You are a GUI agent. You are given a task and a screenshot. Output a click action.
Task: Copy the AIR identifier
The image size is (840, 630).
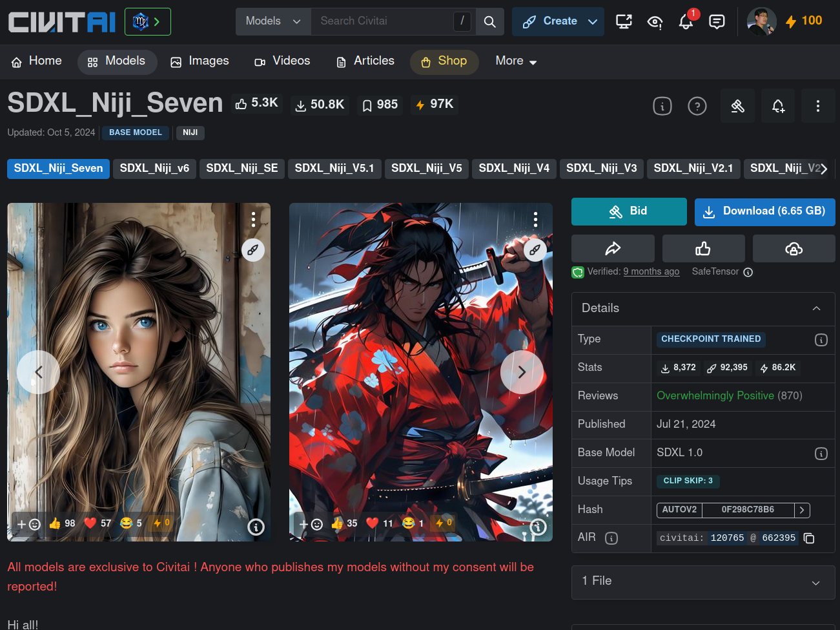[x=809, y=538]
